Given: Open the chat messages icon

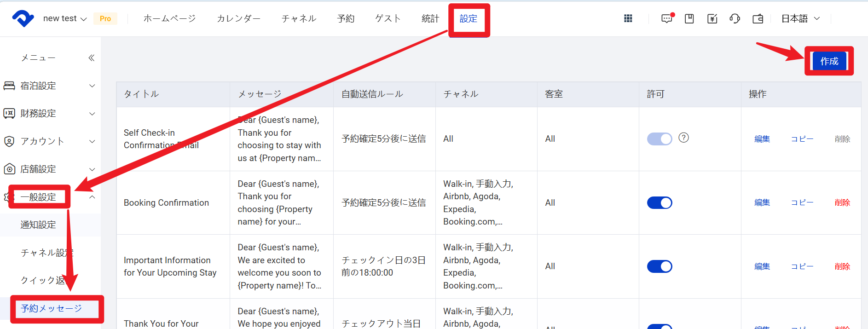Looking at the screenshot, I should pyautogui.click(x=667, y=18).
